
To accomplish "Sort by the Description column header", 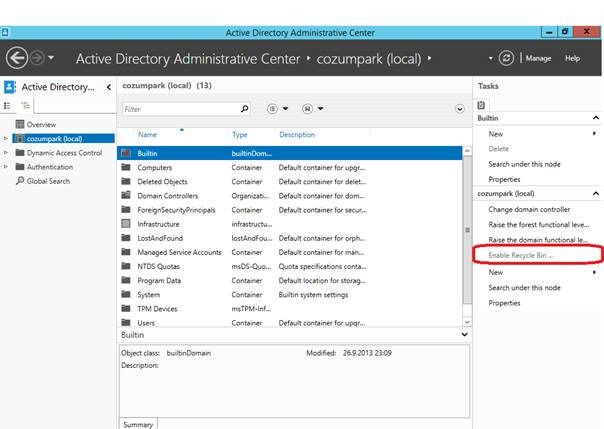I will pos(297,134).
